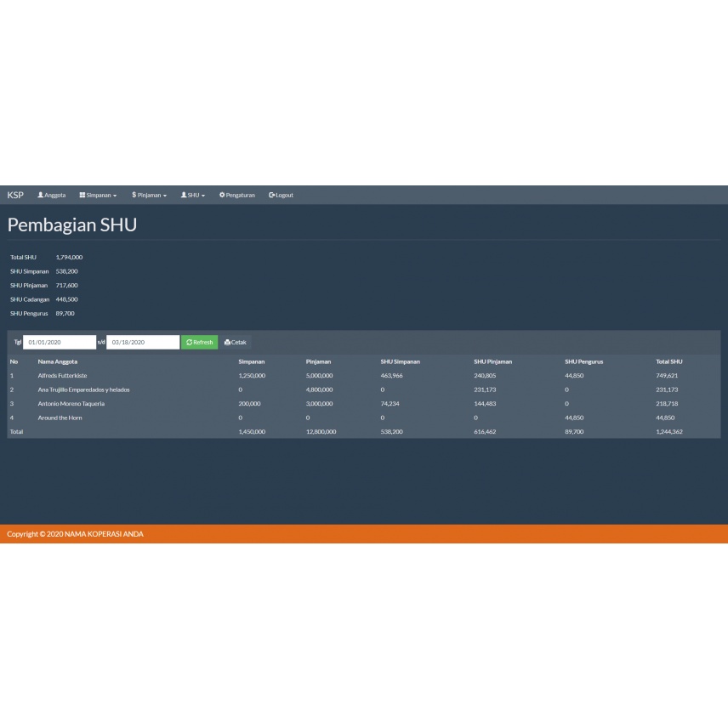Viewport: 728px width, 728px height.
Task: Focus the end date field 03/18/2020
Action: tap(143, 342)
